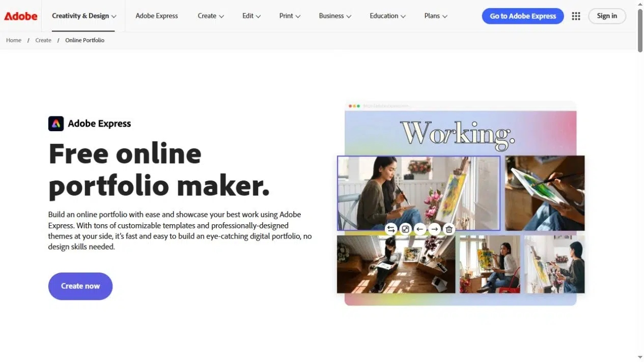Screen dimensions: 644x362
Task: Click the Create now button
Action: tap(80, 286)
